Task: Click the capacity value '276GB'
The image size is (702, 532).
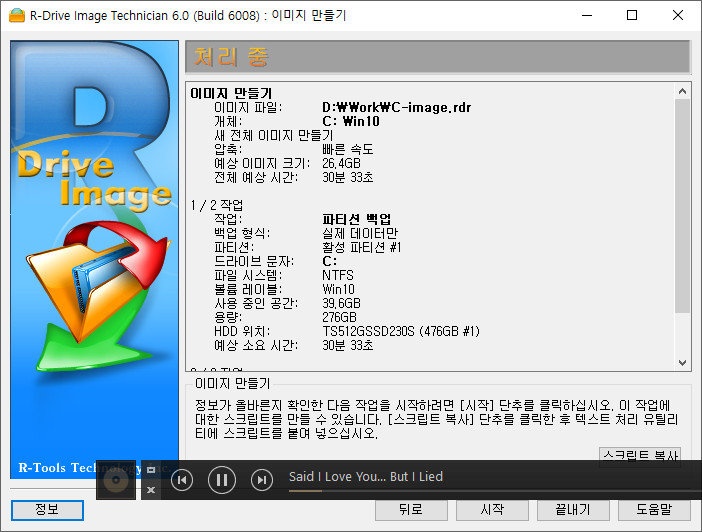Action: 339,317
